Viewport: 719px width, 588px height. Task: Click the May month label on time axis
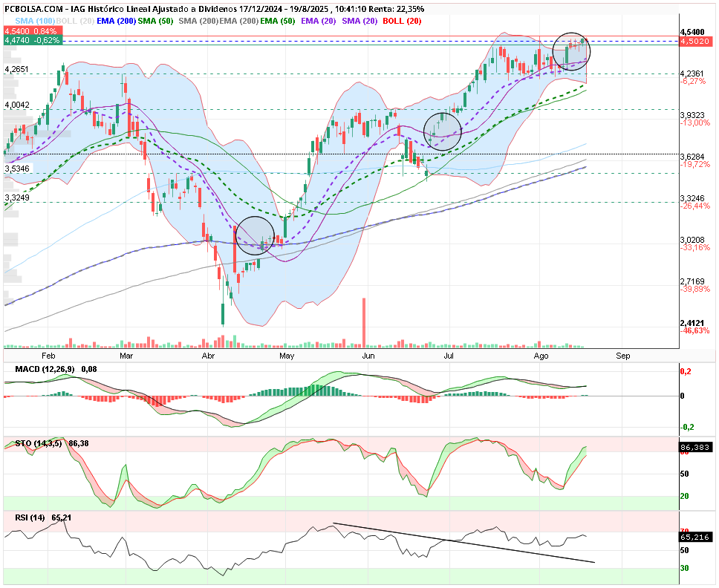pos(287,356)
